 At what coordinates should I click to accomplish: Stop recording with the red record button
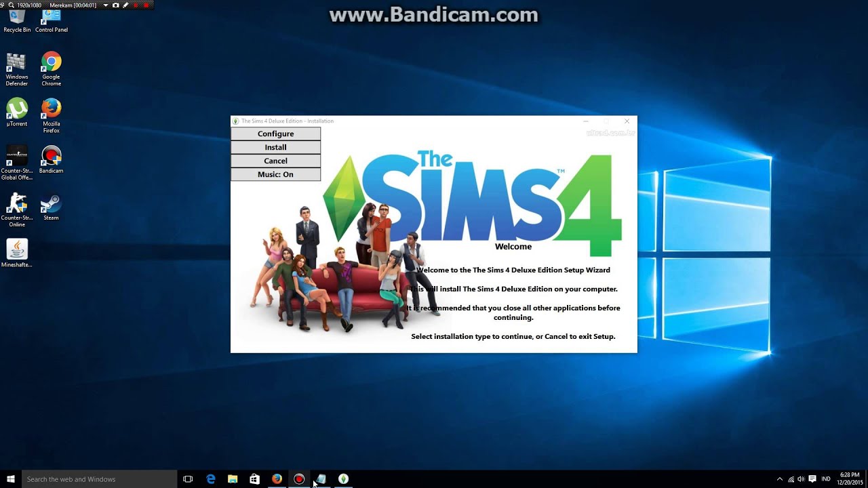pos(146,5)
